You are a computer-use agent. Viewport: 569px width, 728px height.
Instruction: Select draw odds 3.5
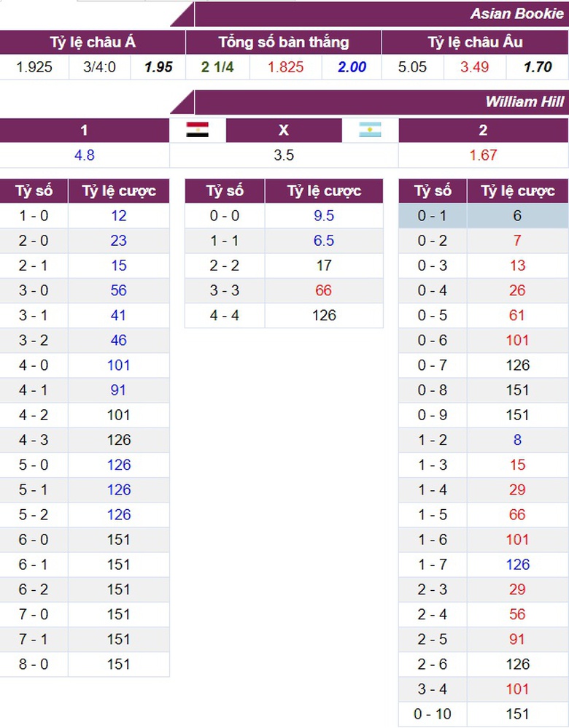pos(284,155)
